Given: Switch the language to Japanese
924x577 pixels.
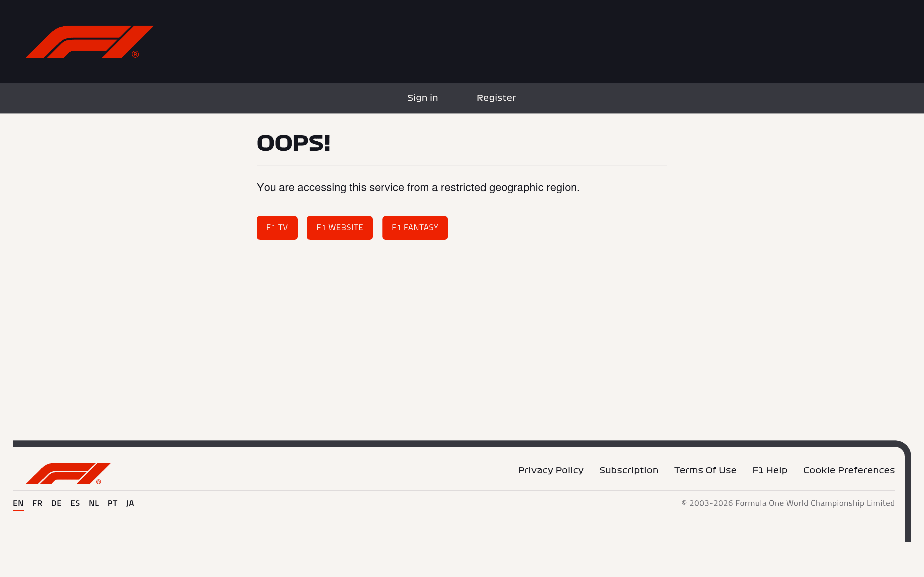Looking at the screenshot, I should (x=130, y=503).
